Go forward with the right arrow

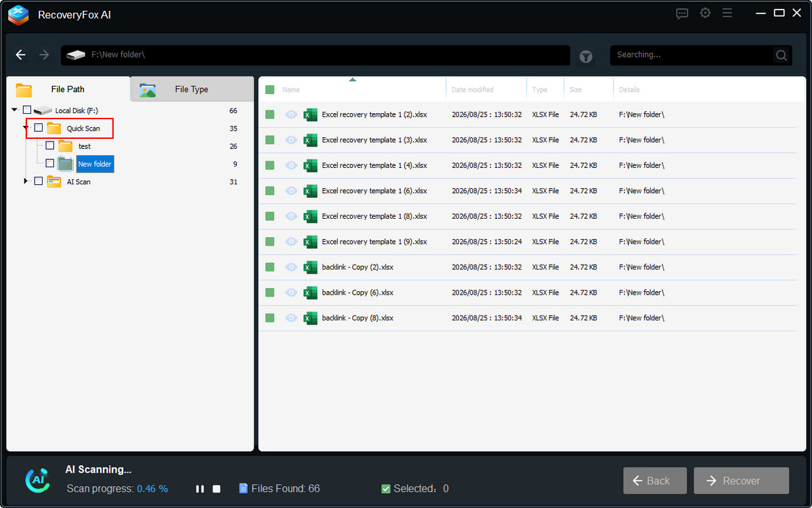click(44, 55)
